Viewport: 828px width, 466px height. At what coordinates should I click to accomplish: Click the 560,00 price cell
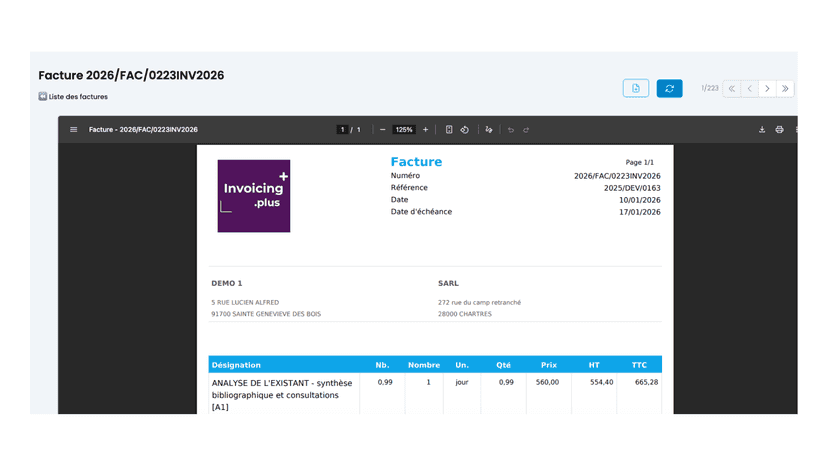(x=547, y=382)
